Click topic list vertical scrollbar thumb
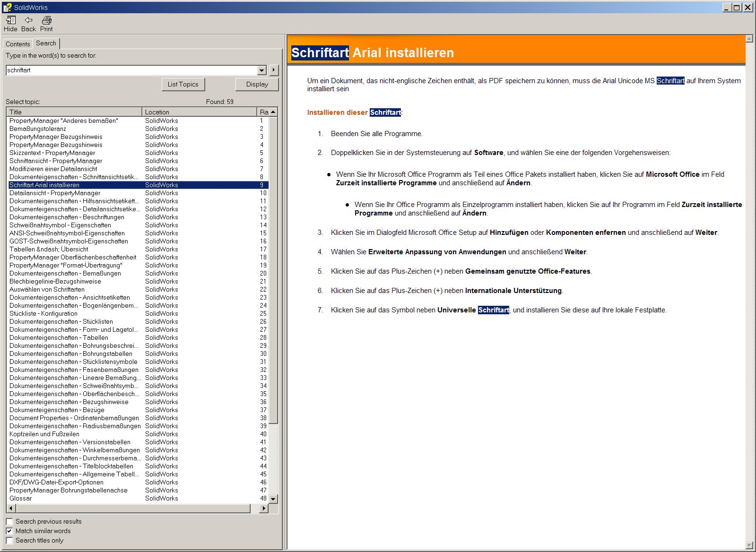 (273, 269)
